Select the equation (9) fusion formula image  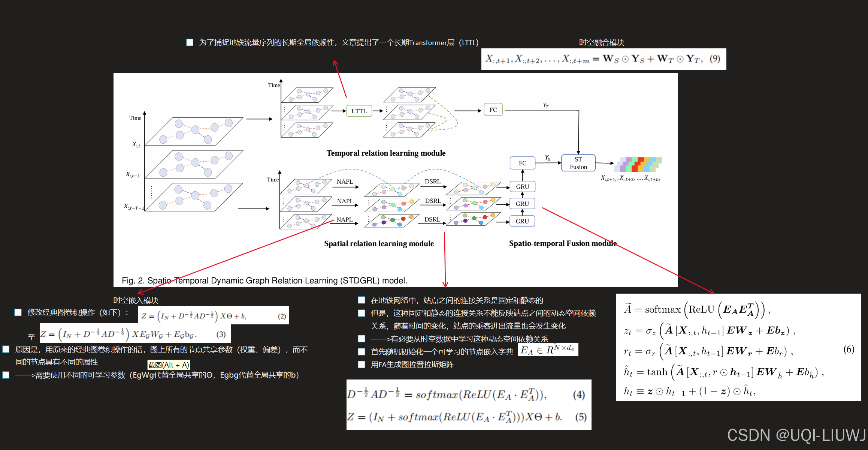click(x=603, y=59)
